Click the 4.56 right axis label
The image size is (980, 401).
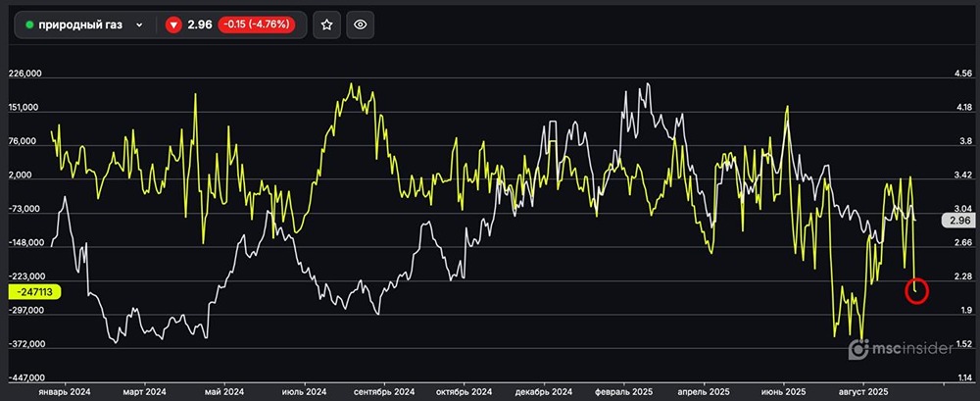tap(961, 74)
